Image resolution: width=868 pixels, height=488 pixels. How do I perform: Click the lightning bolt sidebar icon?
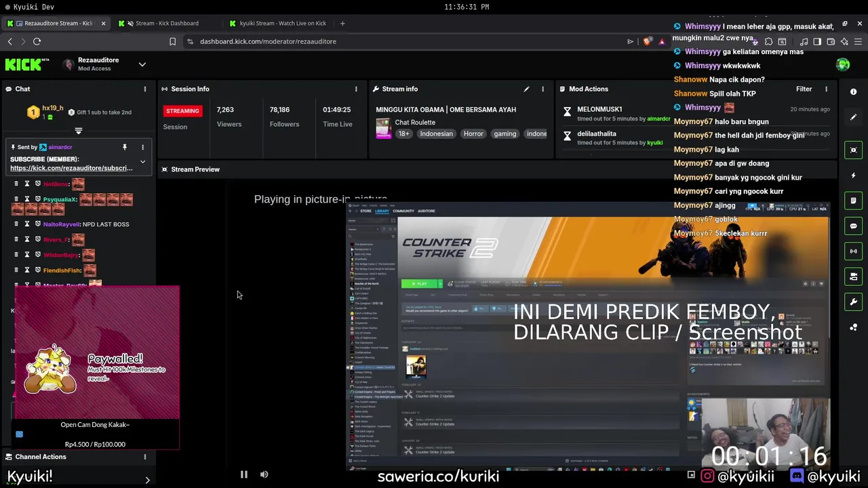tap(853, 176)
